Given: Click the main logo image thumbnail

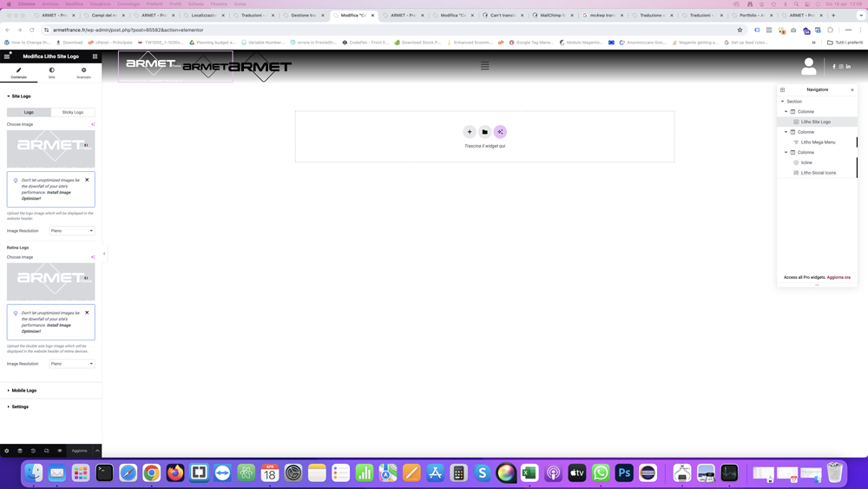Looking at the screenshot, I should click(51, 149).
